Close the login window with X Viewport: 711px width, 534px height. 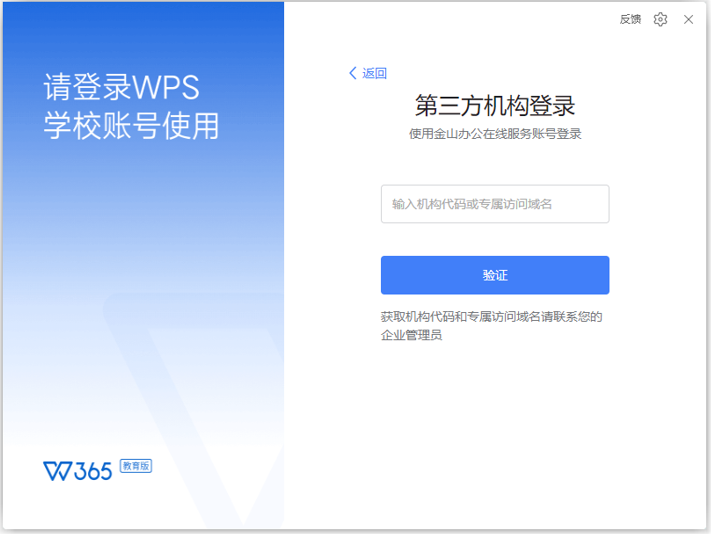point(688,19)
